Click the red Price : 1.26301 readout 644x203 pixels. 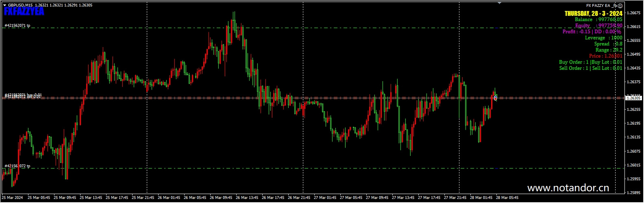606,56
